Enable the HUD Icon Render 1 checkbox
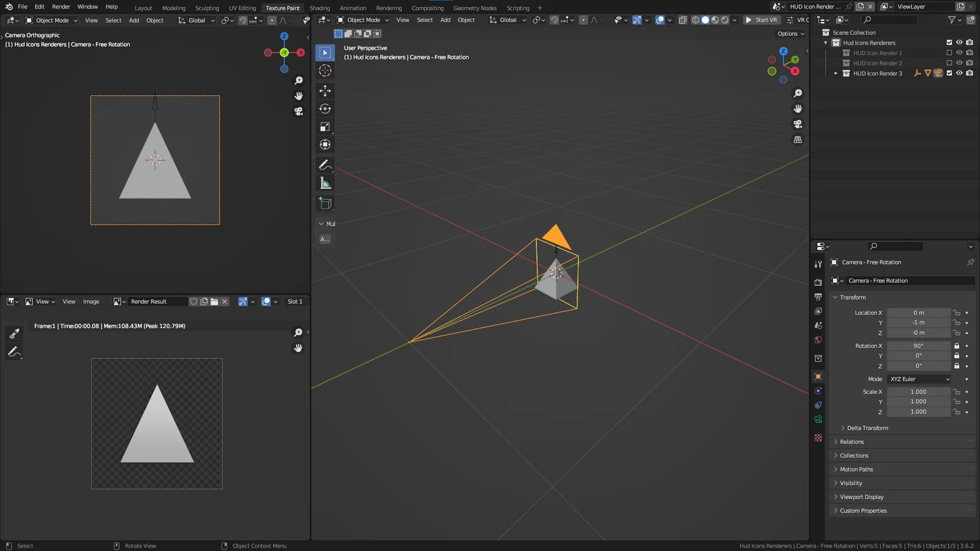Screen dimensions: 980x551 pyautogui.click(x=949, y=53)
